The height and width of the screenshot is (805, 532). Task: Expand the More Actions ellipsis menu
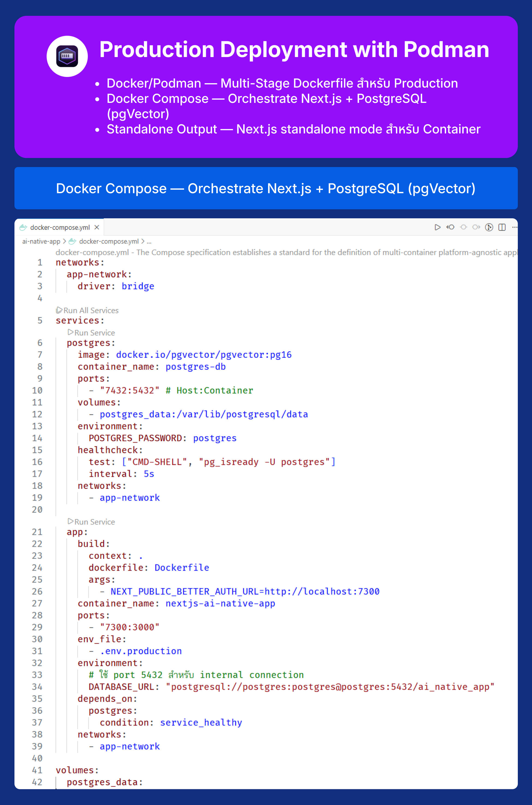pos(514,227)
